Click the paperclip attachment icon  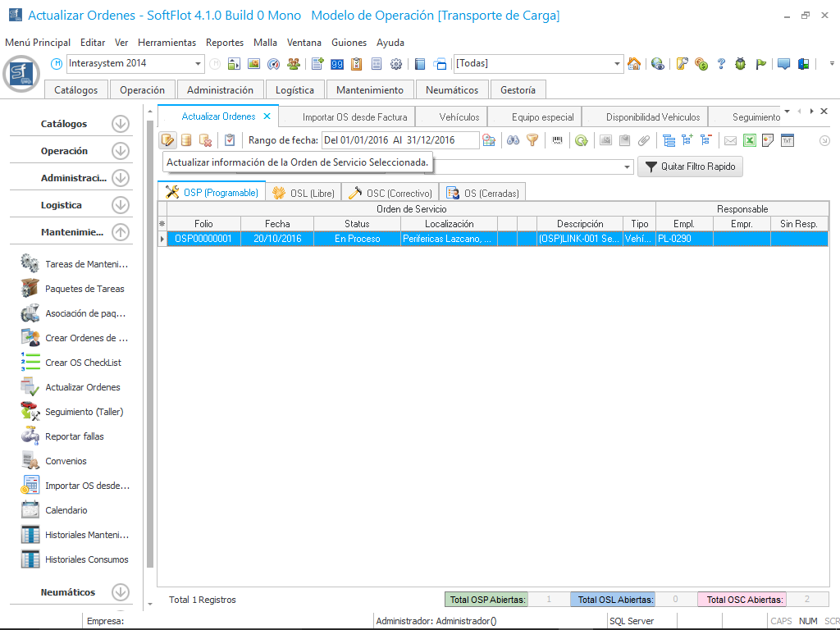click(x=644, y=140)
